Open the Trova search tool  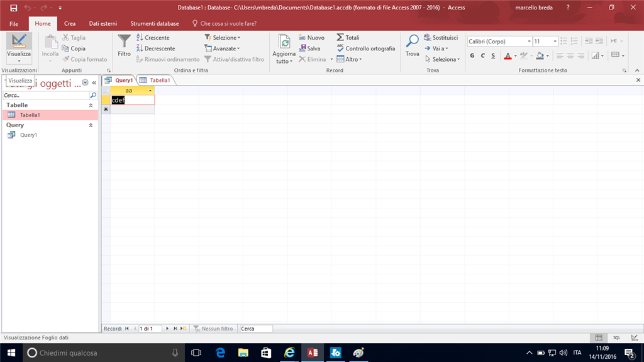[412, 45]
